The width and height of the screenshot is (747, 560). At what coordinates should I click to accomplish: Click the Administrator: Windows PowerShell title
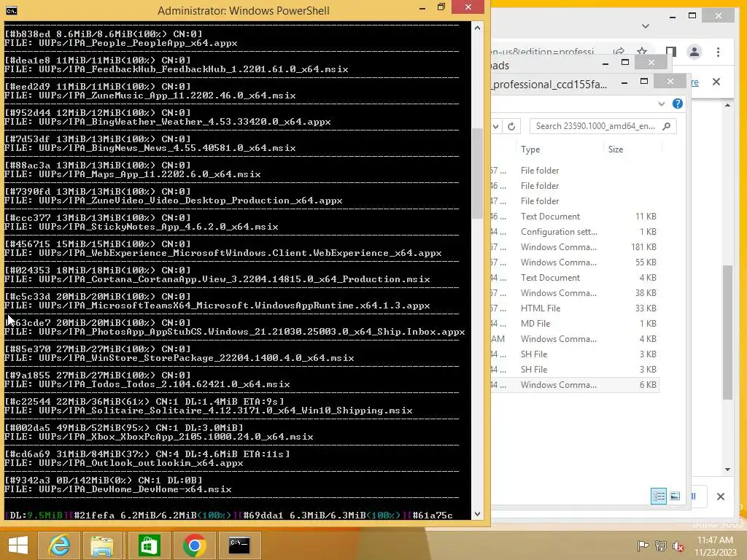coord(244,10)
